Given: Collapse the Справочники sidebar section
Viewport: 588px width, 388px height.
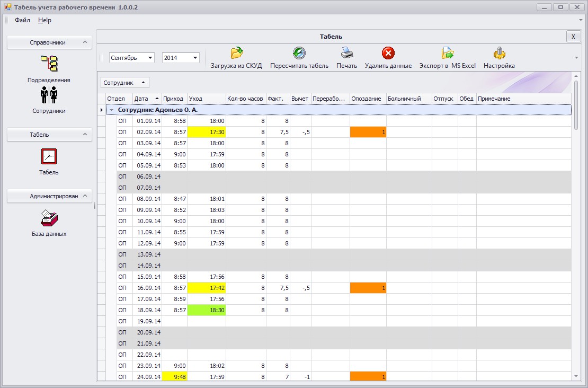Looking at the screenshot, I should (85, 42).
